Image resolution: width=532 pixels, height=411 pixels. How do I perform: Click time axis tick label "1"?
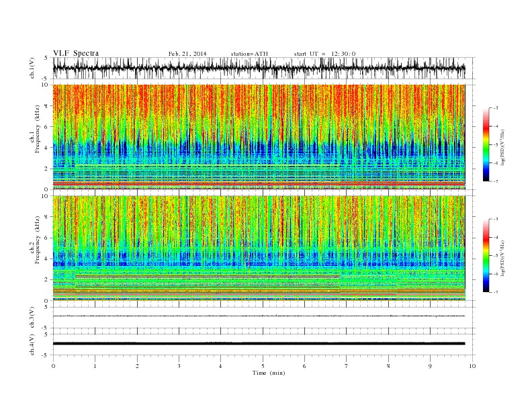pos(95,366)
